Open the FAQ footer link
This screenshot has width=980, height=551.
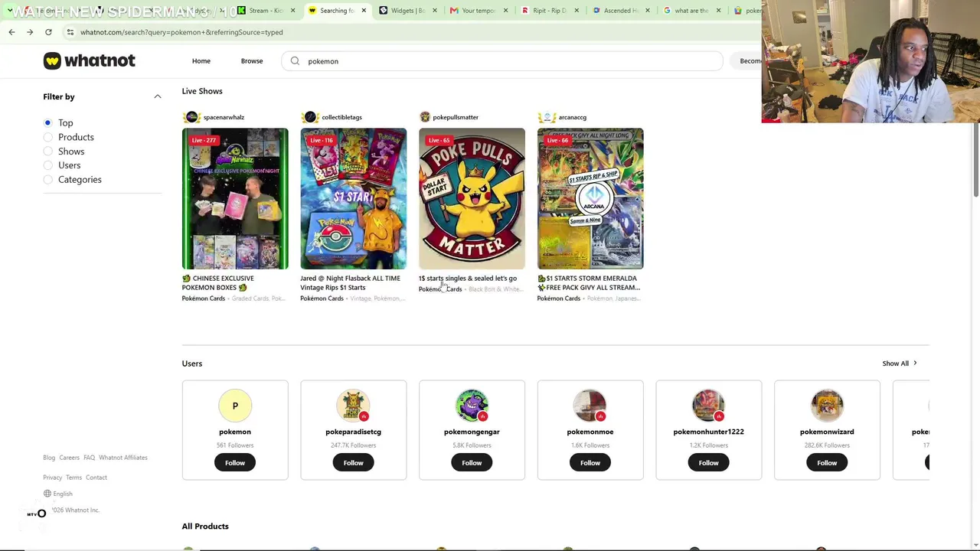[89, 458]
